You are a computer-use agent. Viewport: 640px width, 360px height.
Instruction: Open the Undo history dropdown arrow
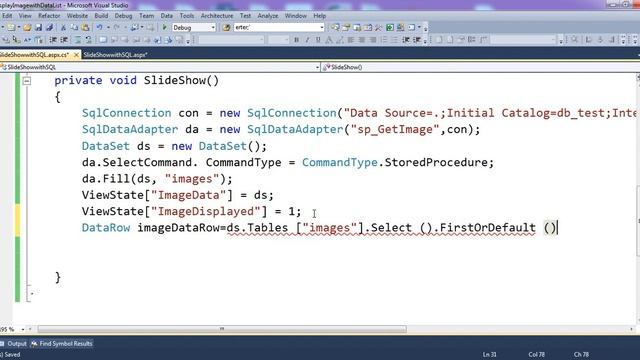pos(108,27)
